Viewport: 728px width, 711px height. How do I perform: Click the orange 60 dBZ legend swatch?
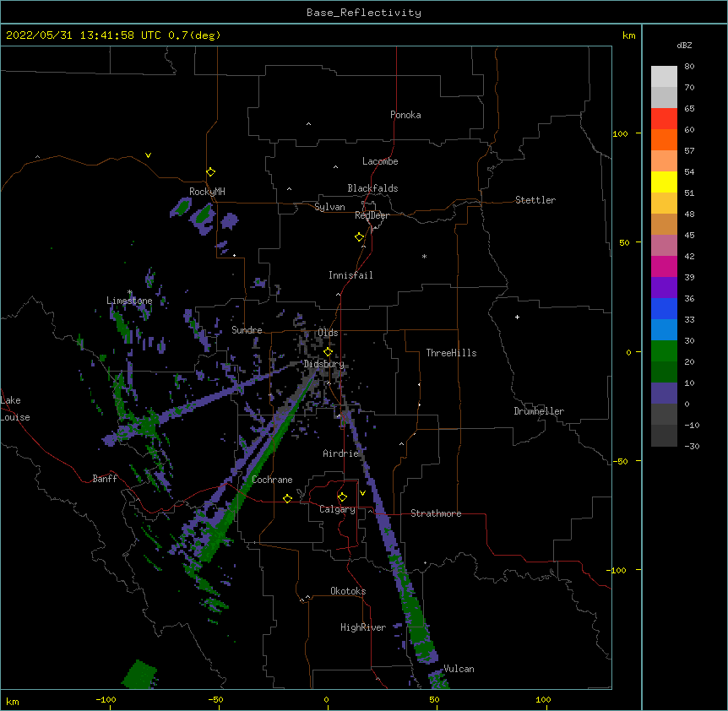pyautogui.click(x=664, y=139)
